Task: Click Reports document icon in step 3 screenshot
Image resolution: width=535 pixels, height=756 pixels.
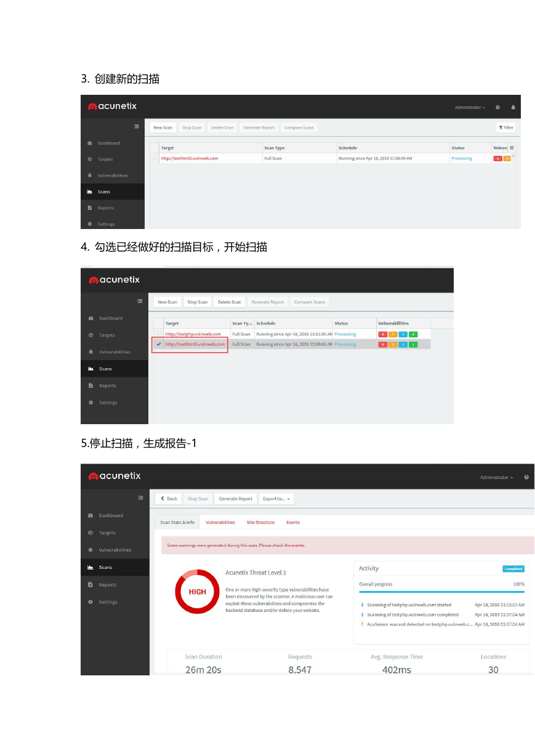Action: click(90, 208)
